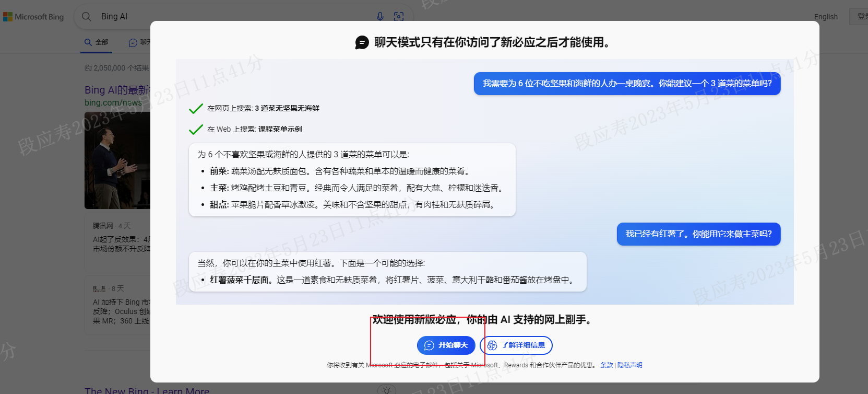The width and height of the screenshot is (868, 394).
Task: Click the microphone voice search icon
Action: pos(380,17)
